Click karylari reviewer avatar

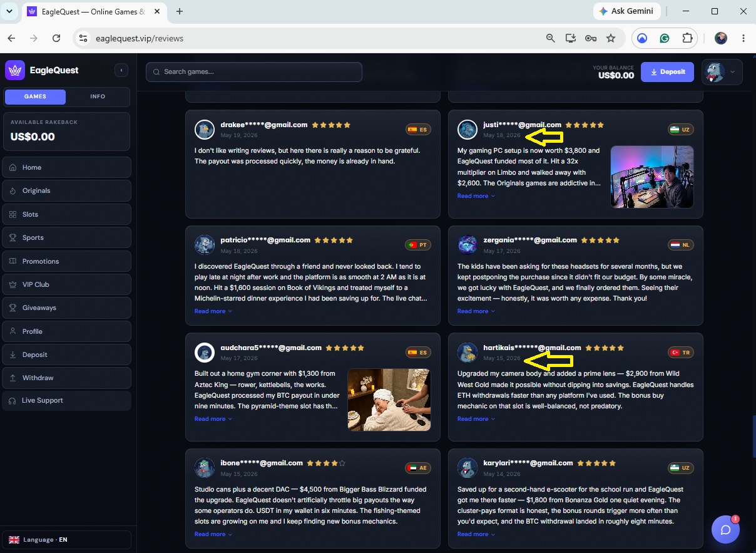point(467,468)
